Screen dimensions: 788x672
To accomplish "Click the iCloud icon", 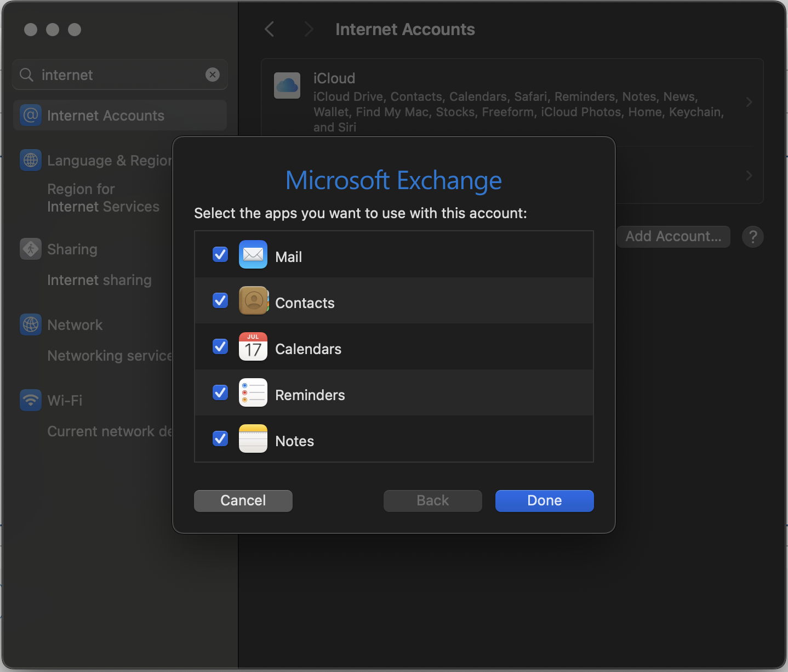I will pyautogui.click(x=287, y=86).
